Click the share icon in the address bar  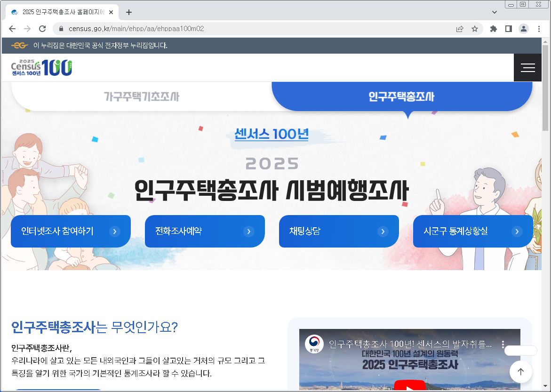[x=459, y=28]
